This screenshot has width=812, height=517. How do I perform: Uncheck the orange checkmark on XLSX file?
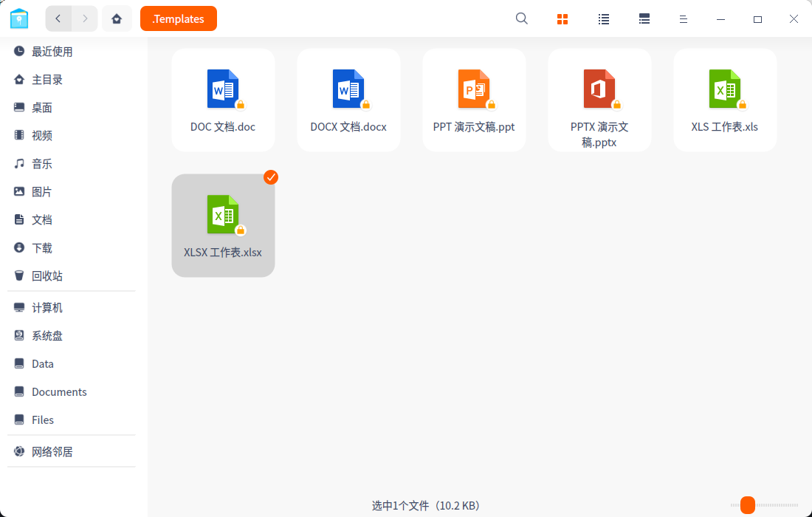click(x=271, y=177)
